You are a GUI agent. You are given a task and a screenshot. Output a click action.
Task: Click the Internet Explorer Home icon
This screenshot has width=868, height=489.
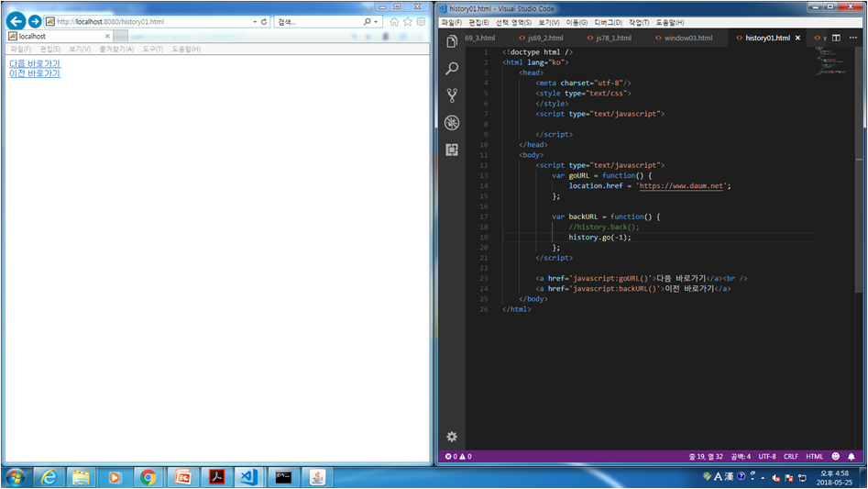pos(394,22)
